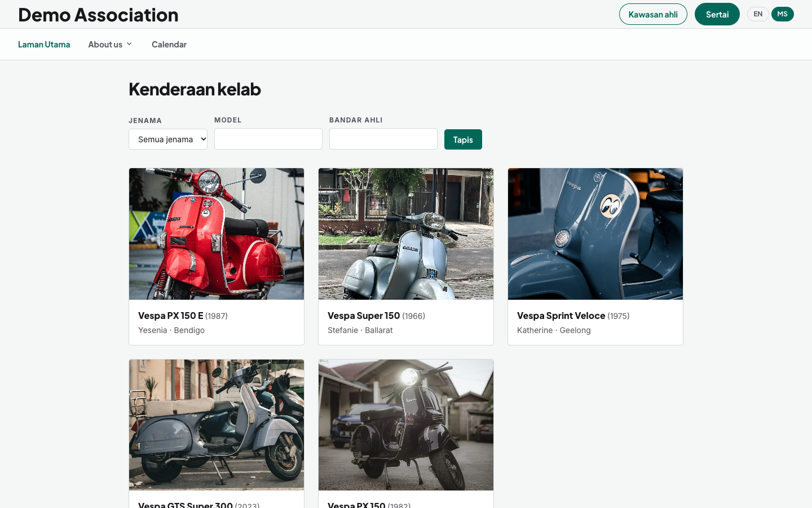This screenshot has width=812, height=508.
Task: Apply filters with the Tapis button
Action: [463, 139]
